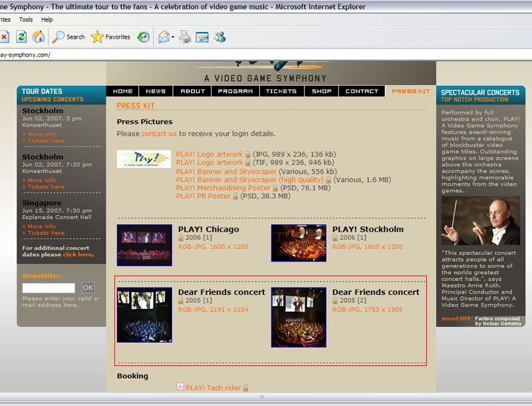532x406 pixels.
Task: Click lock icon under PLAY! Chicago
Action: (181, 238)
